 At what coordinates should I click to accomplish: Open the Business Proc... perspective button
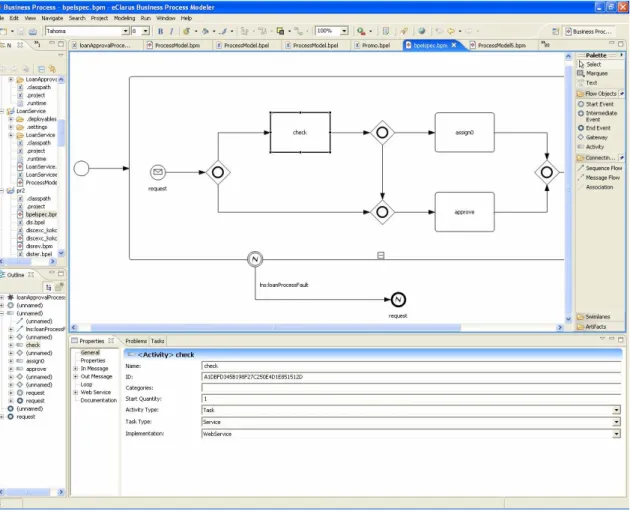pyautogui.click(x=589, y=31)
